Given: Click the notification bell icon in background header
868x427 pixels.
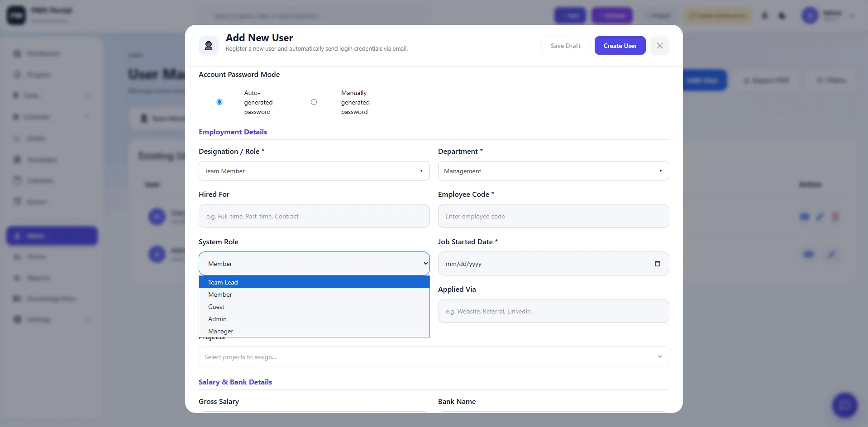Looking at the screenshot, I should 764,16.
